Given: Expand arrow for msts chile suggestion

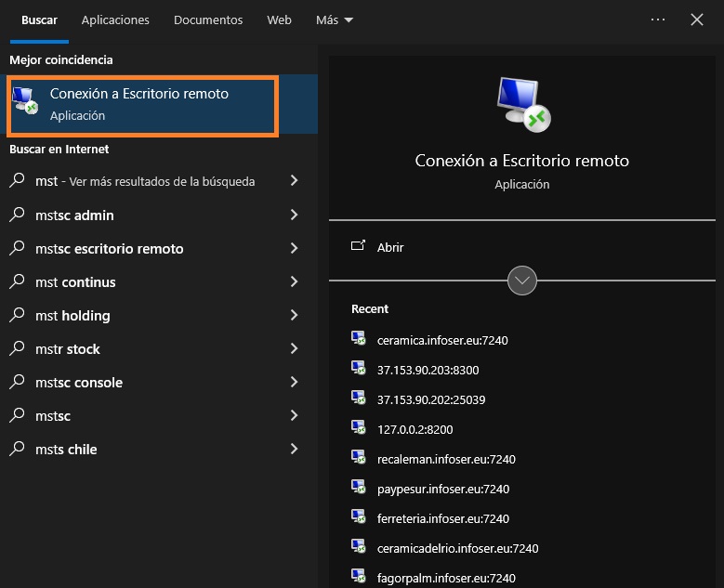Looking at the screenshot, I should click(294, 449).
